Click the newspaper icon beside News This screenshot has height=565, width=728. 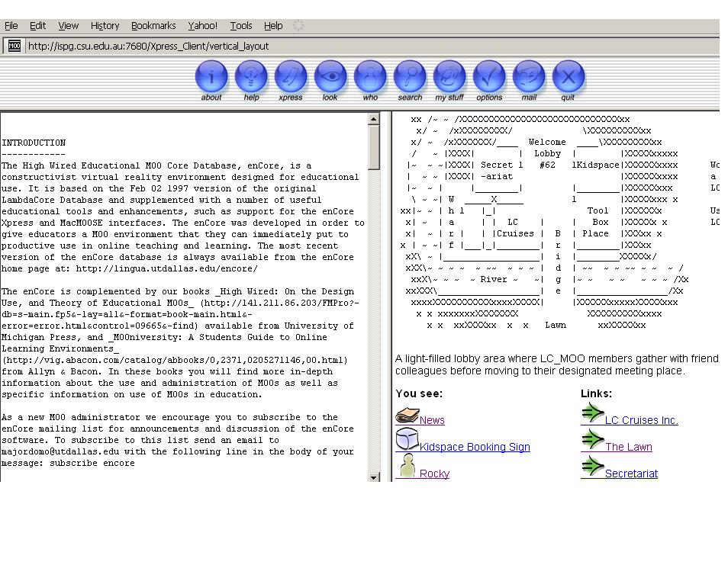click(407, 416)
